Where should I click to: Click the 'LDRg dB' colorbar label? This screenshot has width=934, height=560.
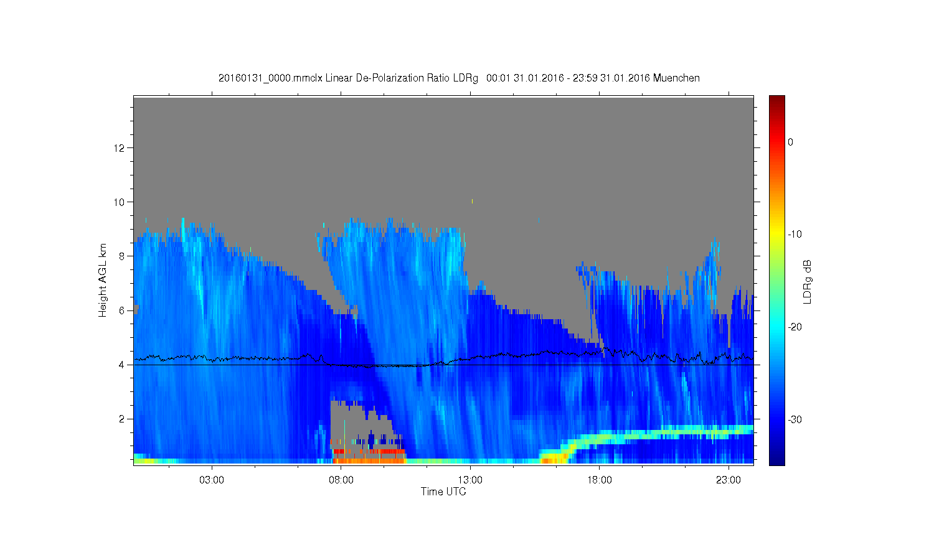(808, 281)
